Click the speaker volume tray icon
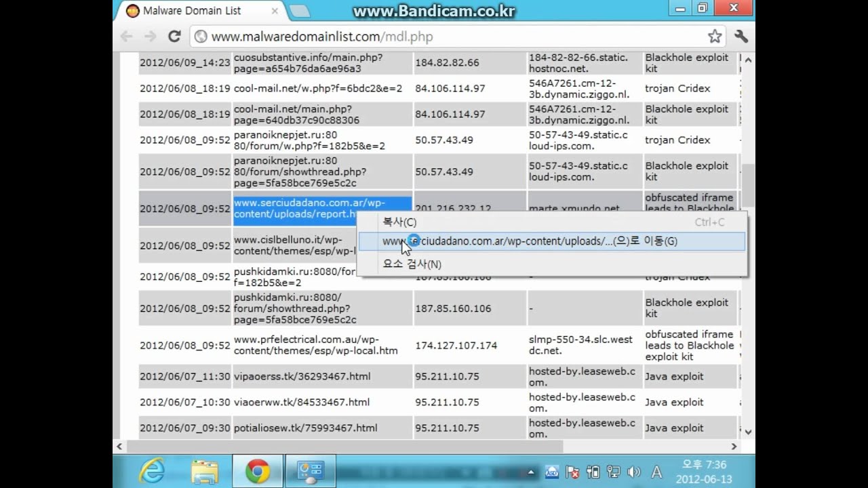 pos(634,472)
